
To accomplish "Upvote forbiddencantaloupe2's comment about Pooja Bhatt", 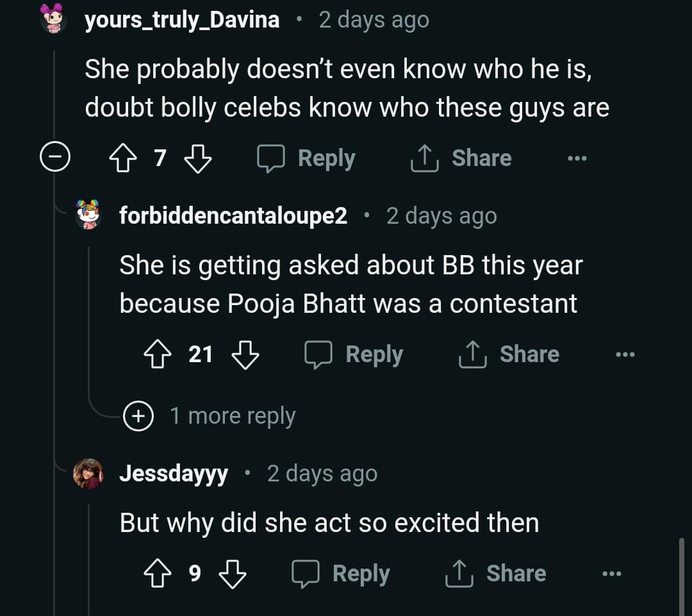I will click(x=158, y=354).
